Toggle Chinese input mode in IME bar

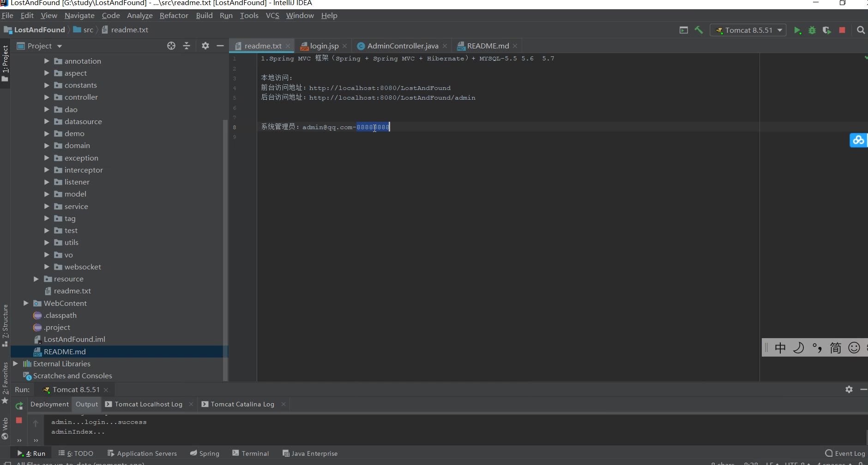pos(780,348)
